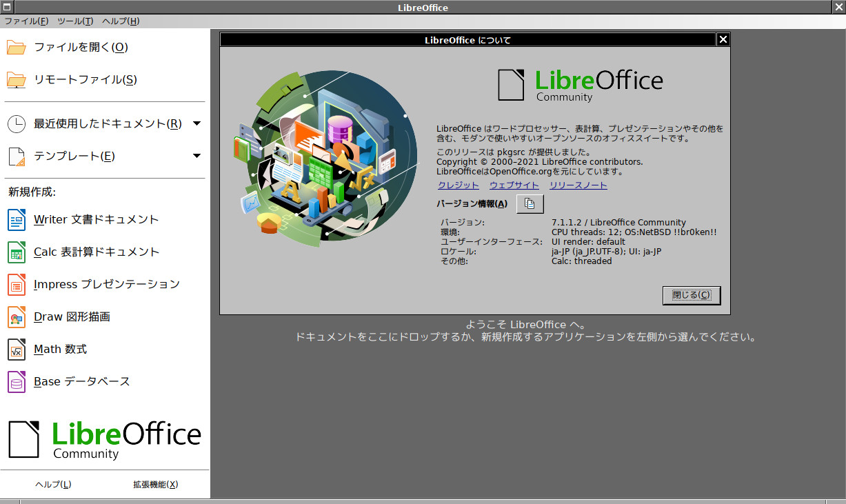Click the Copyright © 2000–2021 line
846x504 pixels.
[540, 162]
